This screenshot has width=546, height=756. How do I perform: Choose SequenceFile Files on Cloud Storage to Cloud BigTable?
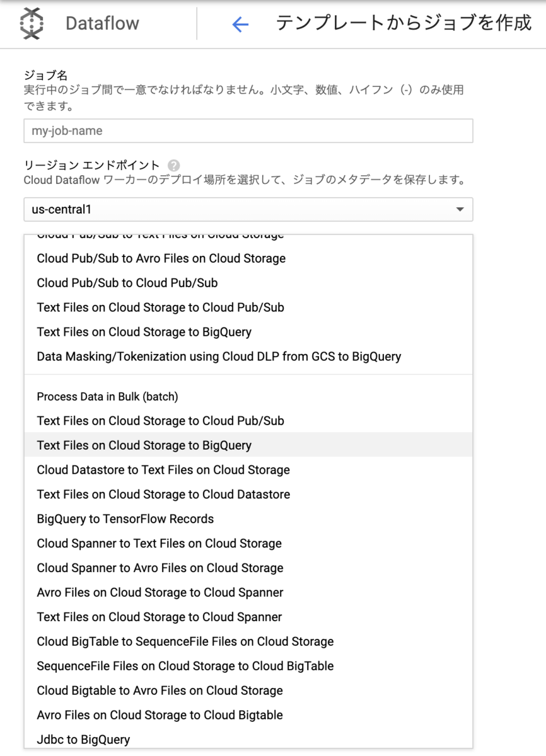pyautogui.click(x=248, y=667)
